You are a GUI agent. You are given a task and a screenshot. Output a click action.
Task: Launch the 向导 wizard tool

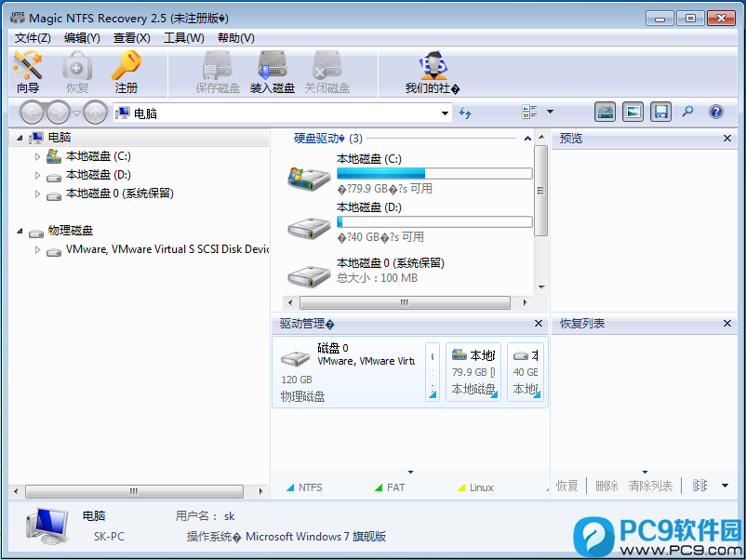tap(28, 73)
